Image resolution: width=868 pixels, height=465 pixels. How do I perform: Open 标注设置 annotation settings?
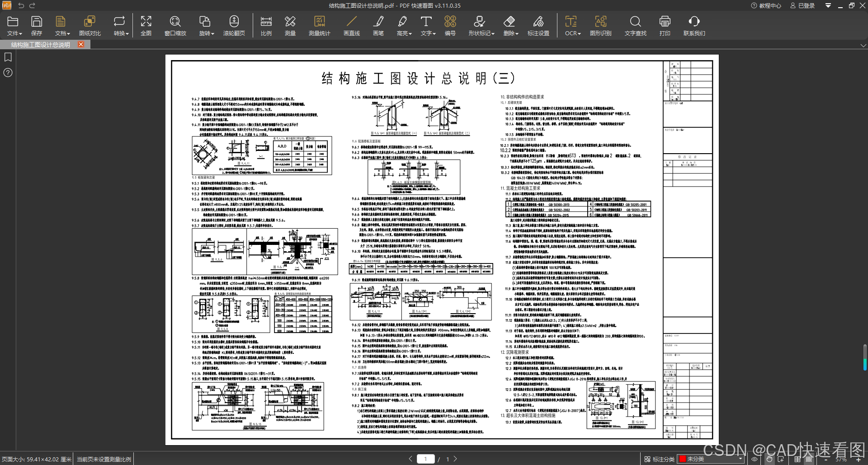point(538,26)
